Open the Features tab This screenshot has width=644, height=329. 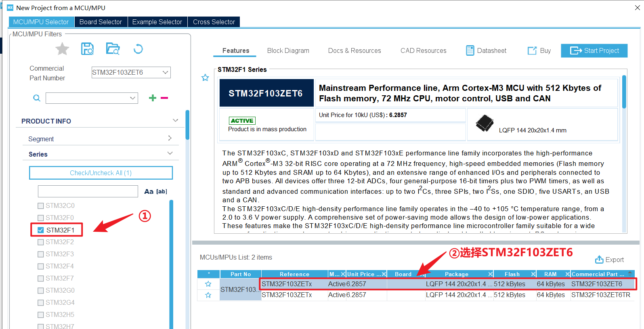pyautogui.click(x=235, y=50)
